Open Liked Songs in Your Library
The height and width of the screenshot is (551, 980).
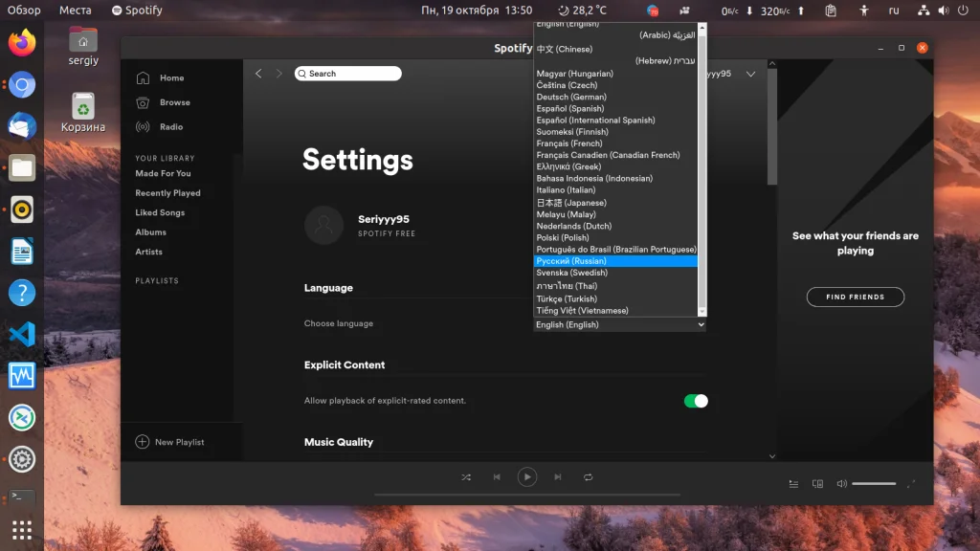click(160, 212)
